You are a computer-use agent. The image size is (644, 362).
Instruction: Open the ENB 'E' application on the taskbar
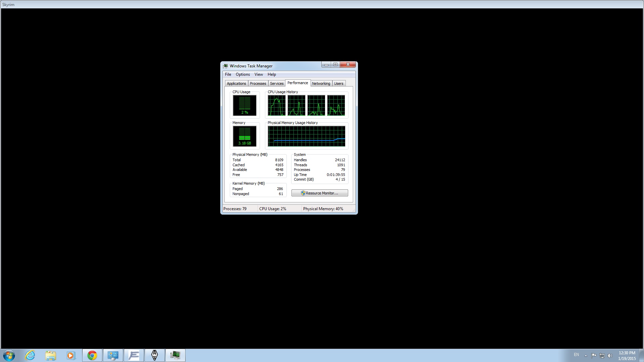click(134, 355)
